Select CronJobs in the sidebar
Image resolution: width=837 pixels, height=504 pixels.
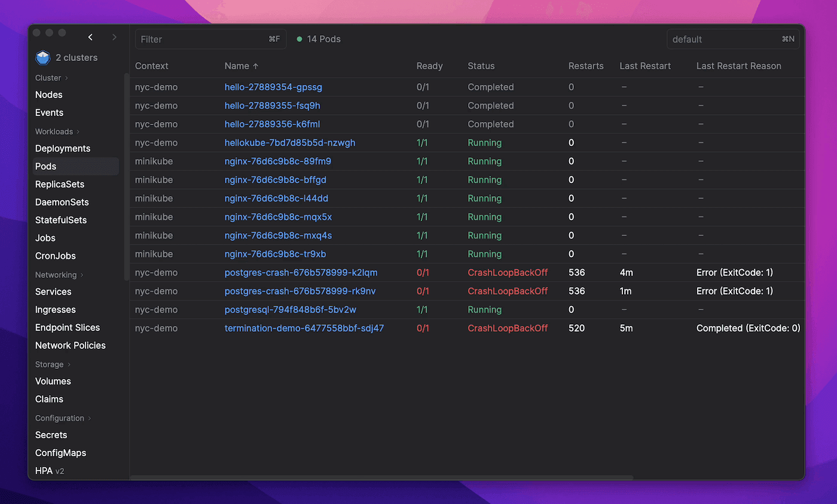click(x=55, y=255)
